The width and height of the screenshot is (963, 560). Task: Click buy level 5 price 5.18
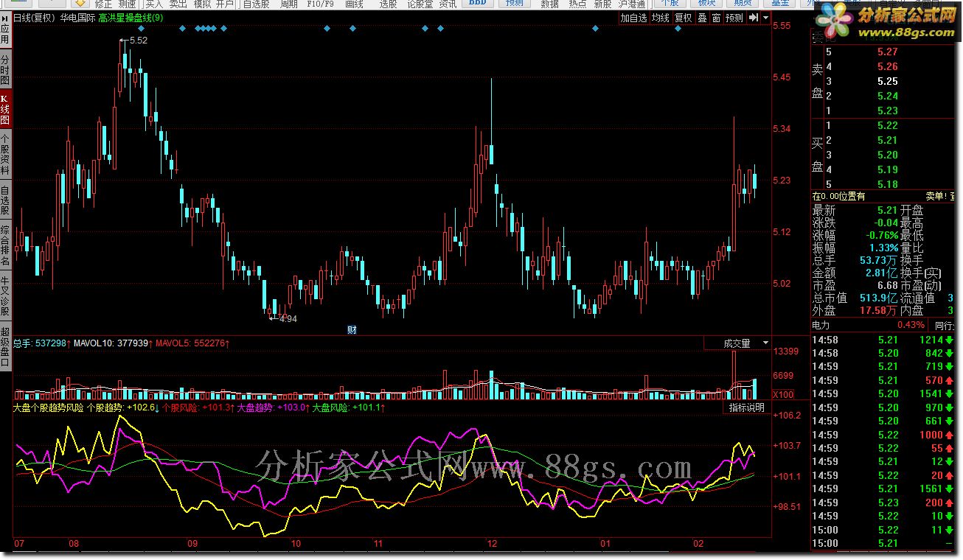(x=888, y=184)
